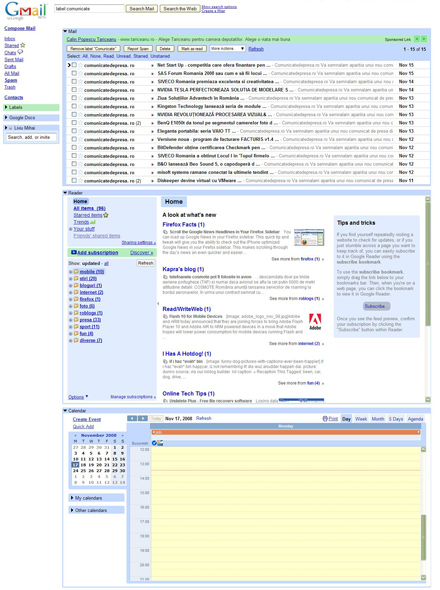The image size is (440, 590).
Task: Click Compose Mail
Action: pos(20,28)
